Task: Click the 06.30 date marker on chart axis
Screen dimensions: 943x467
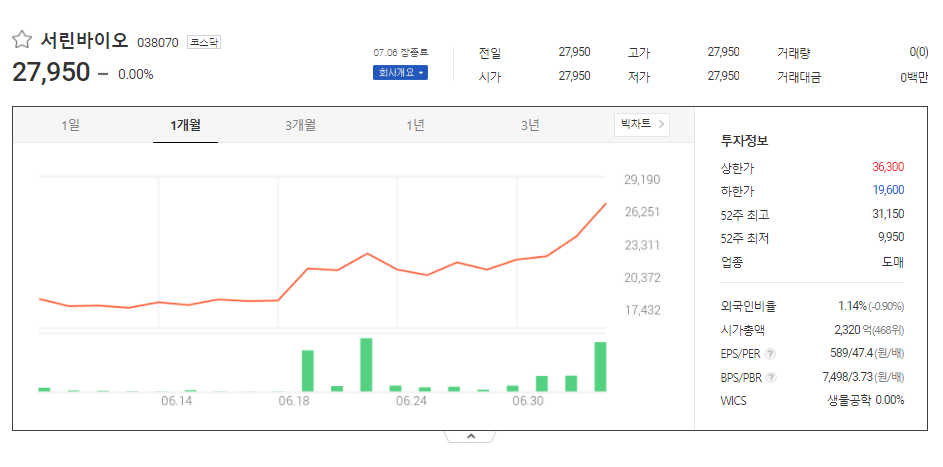Action: pos(527,401)
